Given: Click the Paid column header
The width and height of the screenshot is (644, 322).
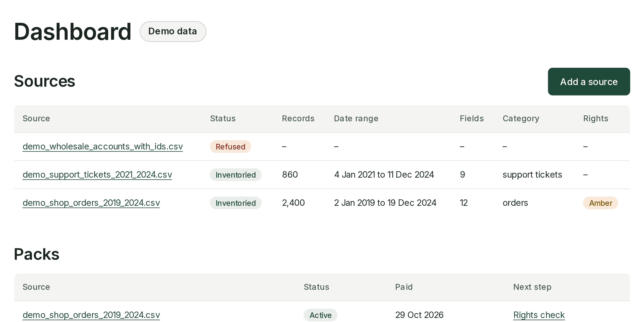Looking at the screenshot, I should [404, 287].
